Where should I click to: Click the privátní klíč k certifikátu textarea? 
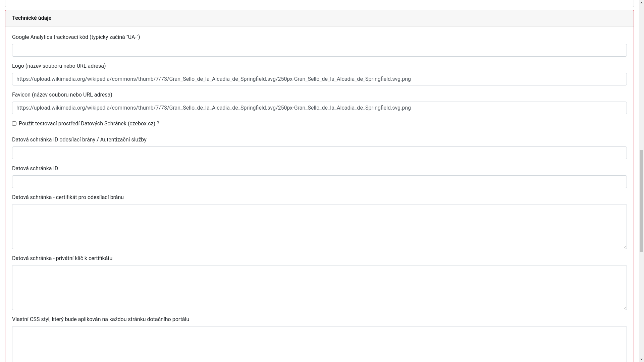pos(319,288)
